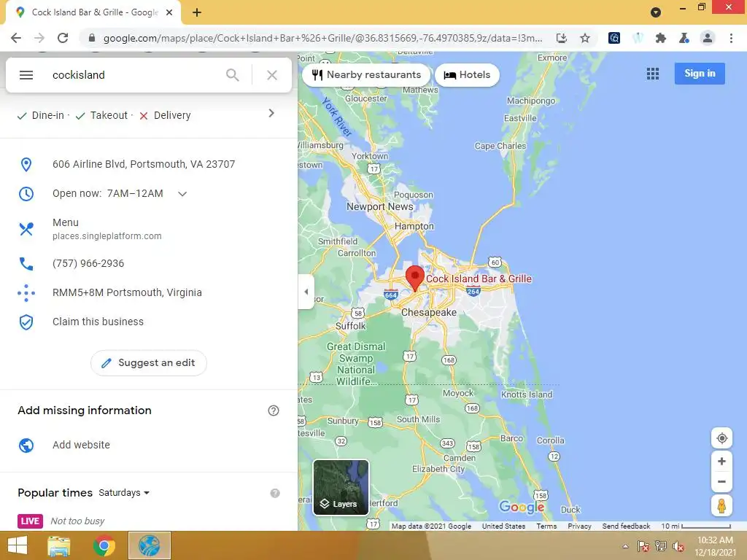
Task: Click the Sign in button
Action: 700,74
